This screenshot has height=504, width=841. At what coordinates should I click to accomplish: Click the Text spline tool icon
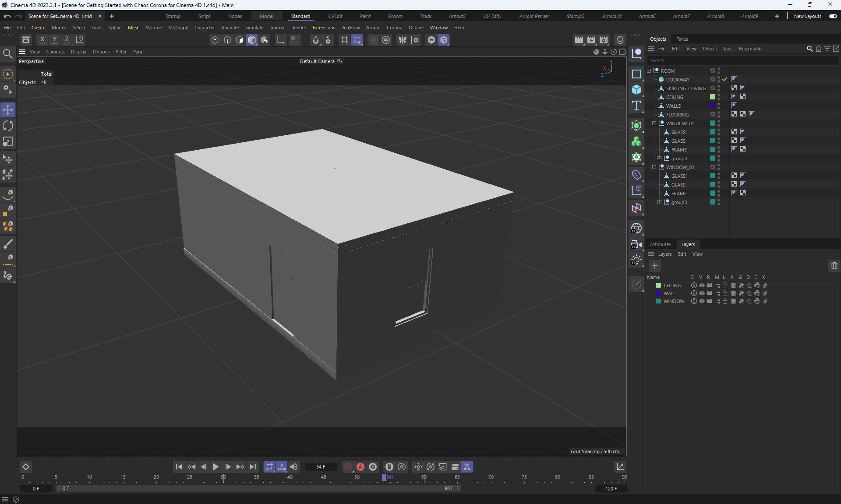636,106
